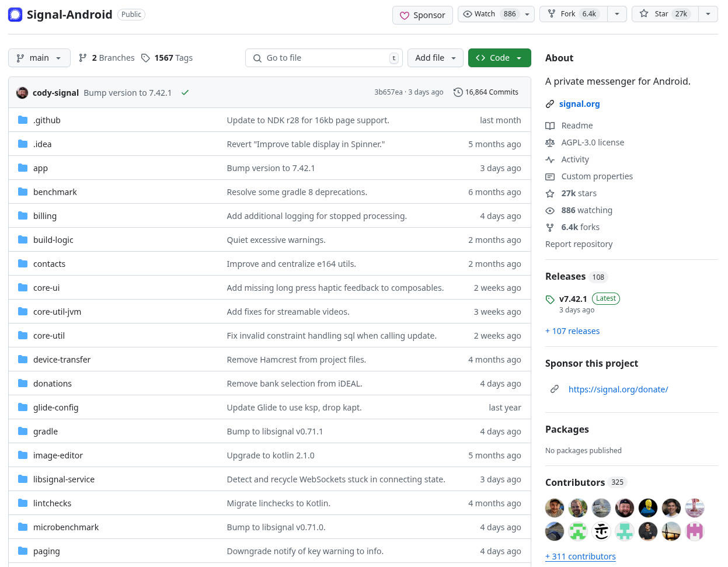
Task: Open the Activity pulse link
Action: (574, 159)
